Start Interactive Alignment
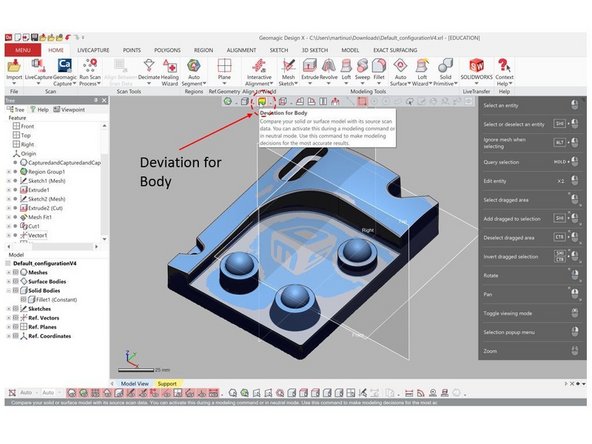 [259, 72]
